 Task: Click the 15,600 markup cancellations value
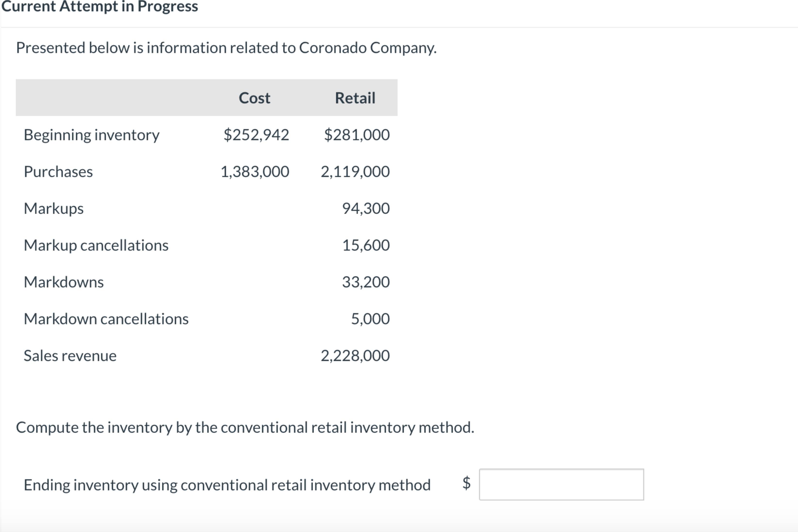[x=366, y=245]
